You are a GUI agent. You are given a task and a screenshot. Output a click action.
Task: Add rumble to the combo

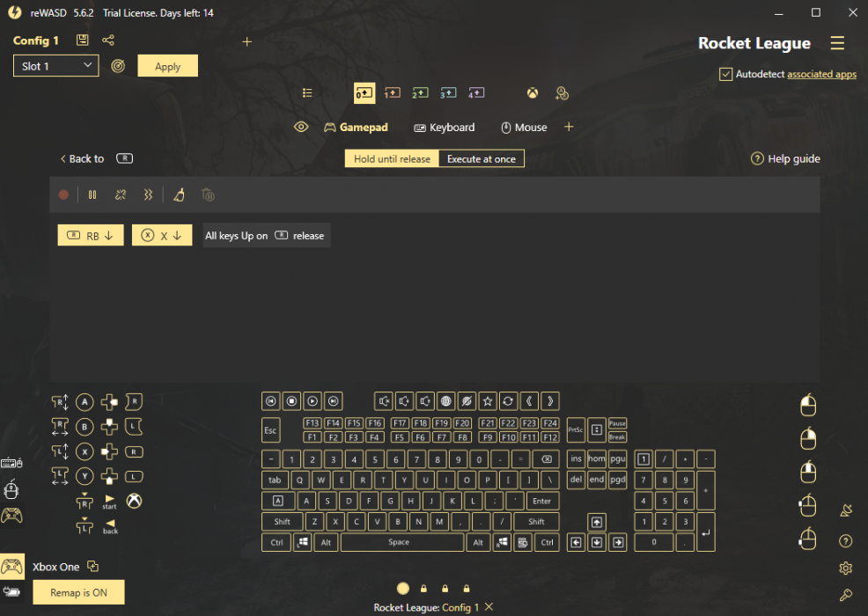tap(148, 194)
